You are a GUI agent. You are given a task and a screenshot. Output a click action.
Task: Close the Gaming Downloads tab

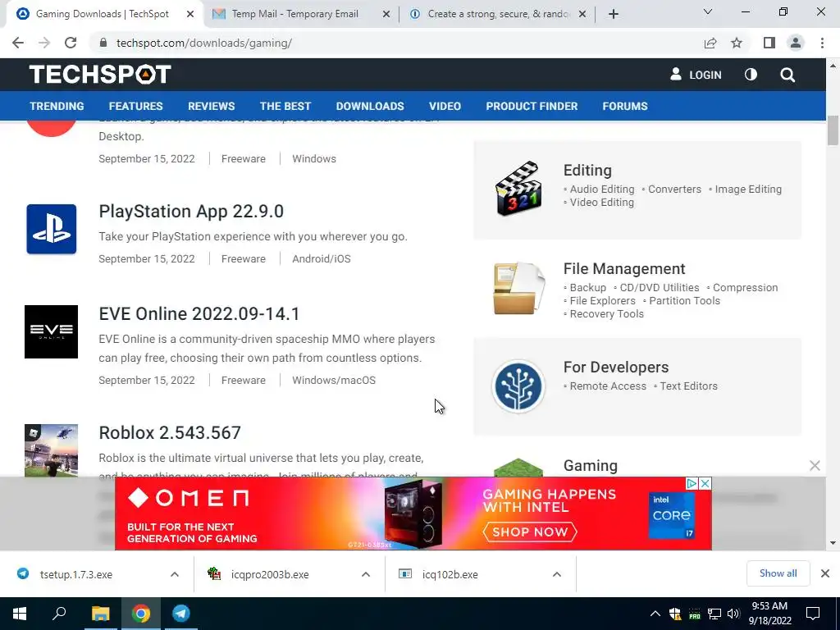[x=190, y=15]
